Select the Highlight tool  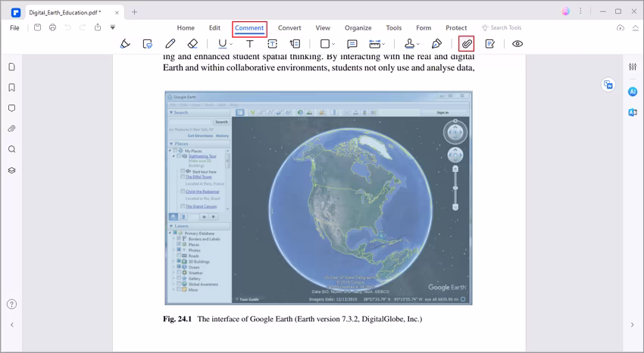125,43
